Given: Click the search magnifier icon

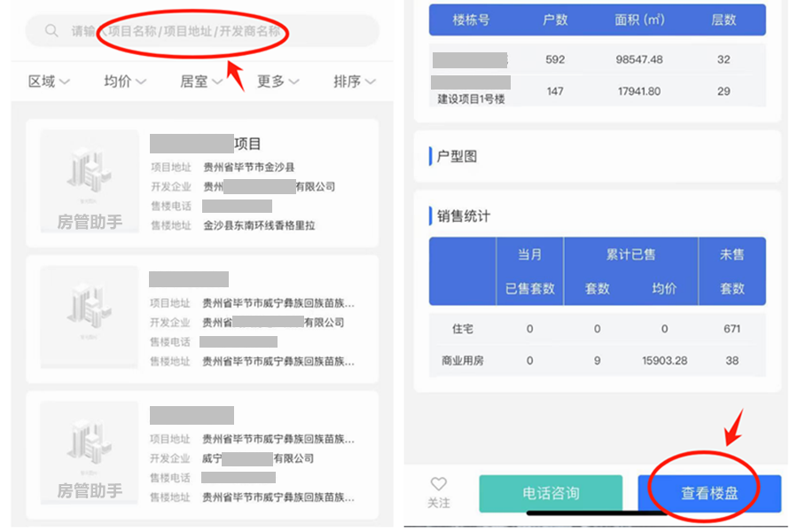Looking at the screenshot, I should [x=50, y=31].
